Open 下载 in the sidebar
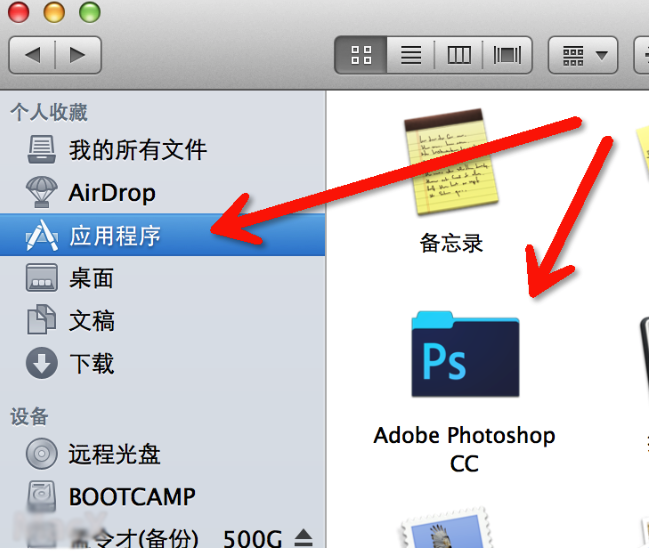 click(162, 363)
